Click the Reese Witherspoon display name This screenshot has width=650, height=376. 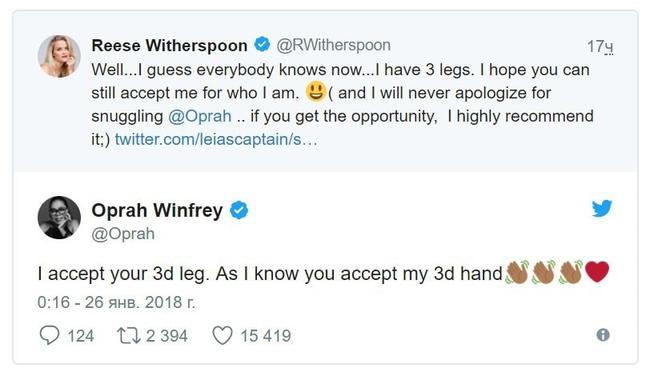169,45
